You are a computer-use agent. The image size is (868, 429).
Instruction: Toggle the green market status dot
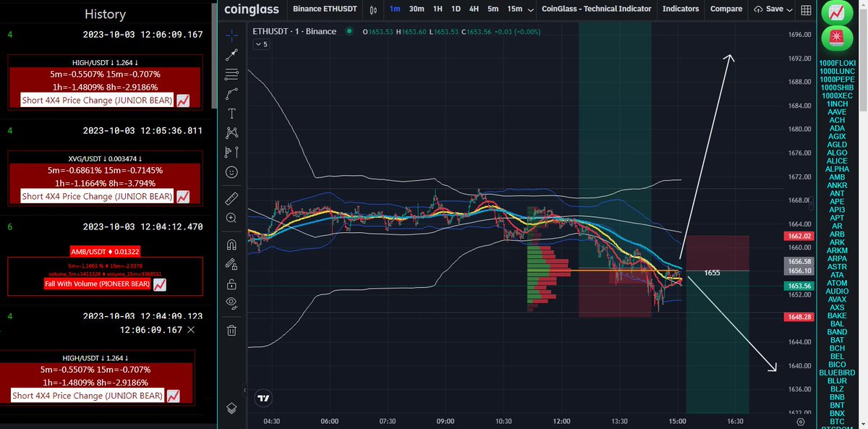coord(350,32)
